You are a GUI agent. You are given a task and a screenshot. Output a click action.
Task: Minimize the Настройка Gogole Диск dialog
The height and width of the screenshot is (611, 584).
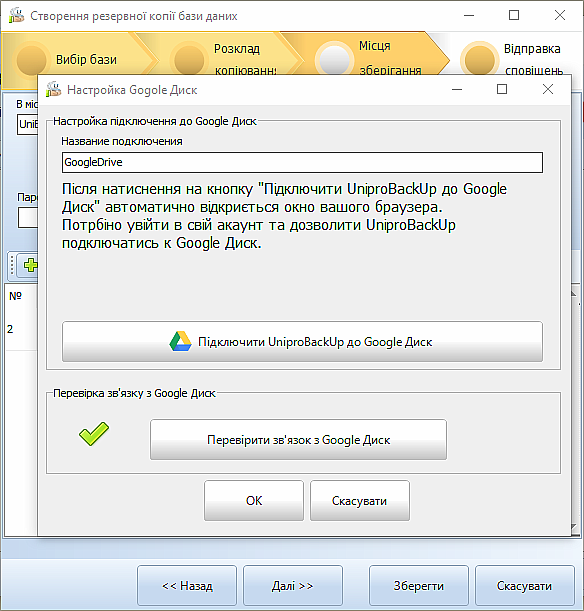pyautogui.click(x=457, y=89)
